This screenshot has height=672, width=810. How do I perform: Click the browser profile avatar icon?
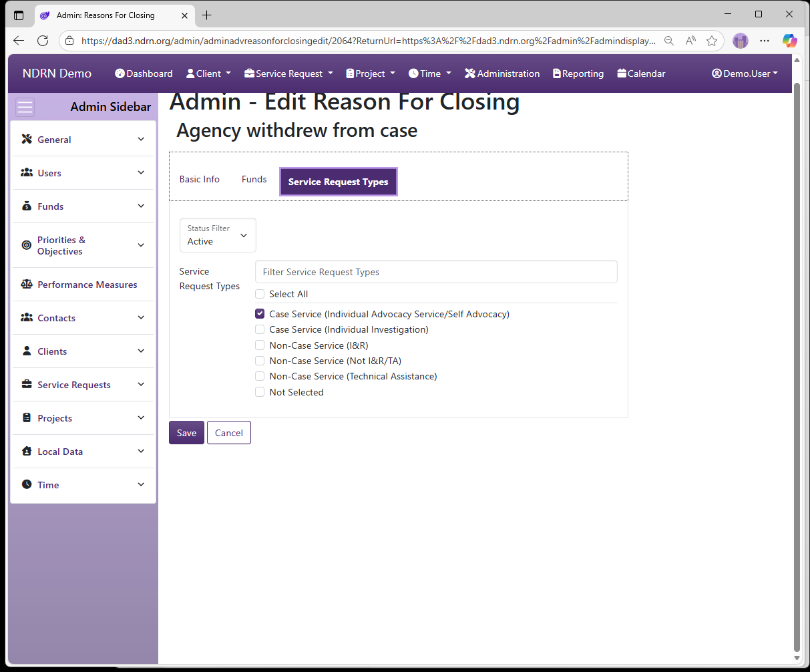point(741,41)
